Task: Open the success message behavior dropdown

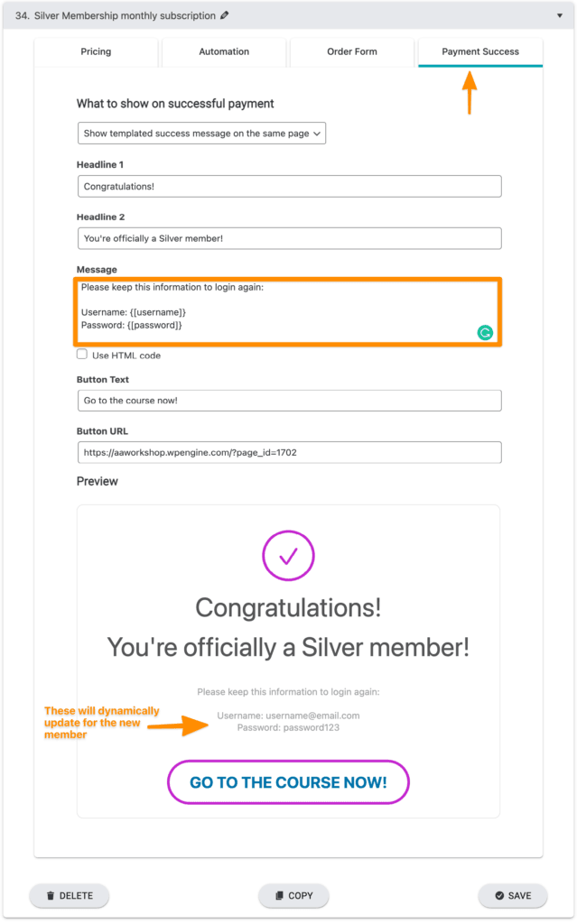Action: (201, 133)
